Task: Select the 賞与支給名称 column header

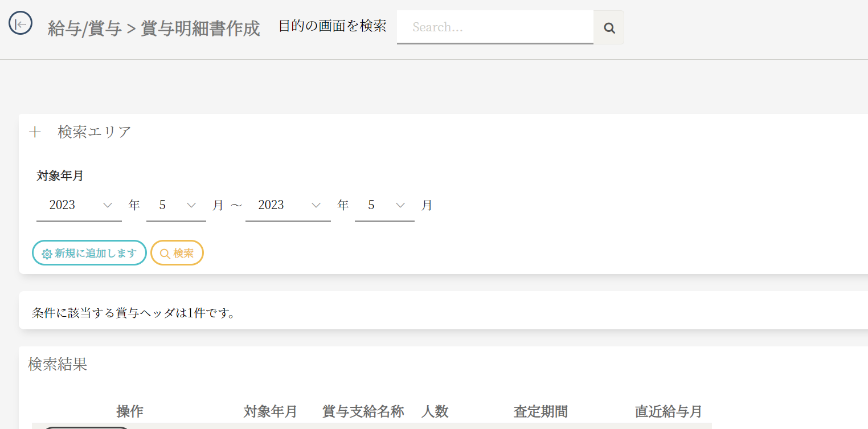Action: [x=363, y=411]
